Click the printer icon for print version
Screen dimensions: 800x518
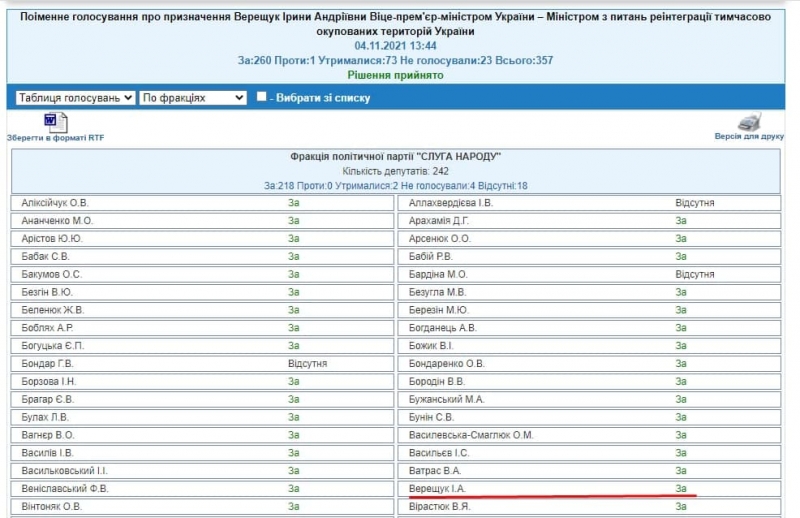749,122
